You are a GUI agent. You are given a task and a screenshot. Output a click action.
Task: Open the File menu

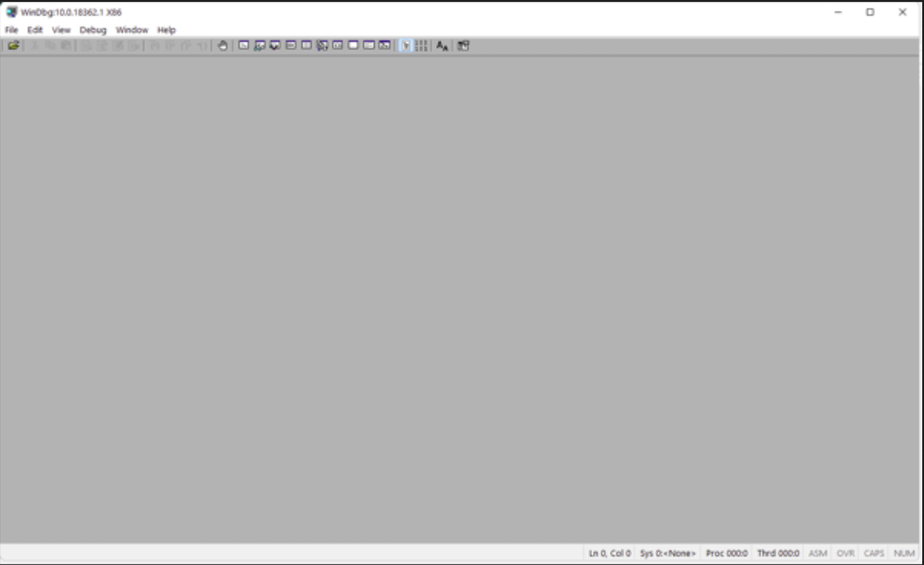(11, 30)
